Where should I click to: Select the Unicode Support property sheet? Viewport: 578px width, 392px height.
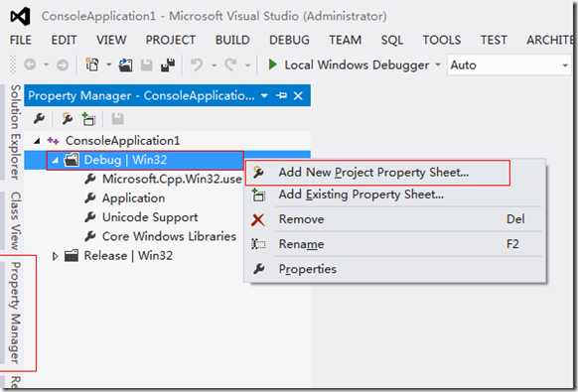(x=150, y=217)
